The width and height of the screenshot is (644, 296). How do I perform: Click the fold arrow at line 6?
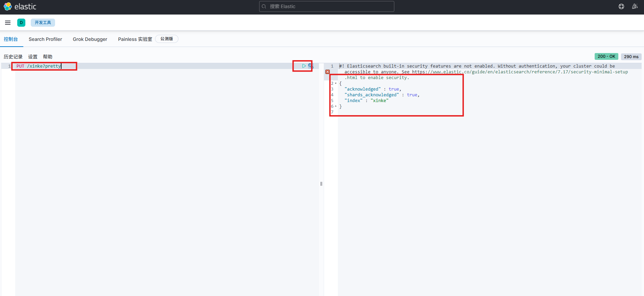[x=336, y=106]
